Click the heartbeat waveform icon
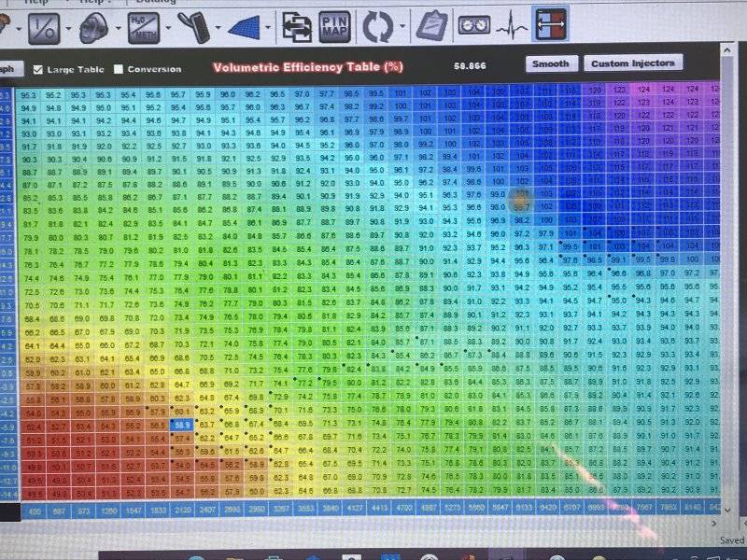The image size is (747, 560). point(512,25)
